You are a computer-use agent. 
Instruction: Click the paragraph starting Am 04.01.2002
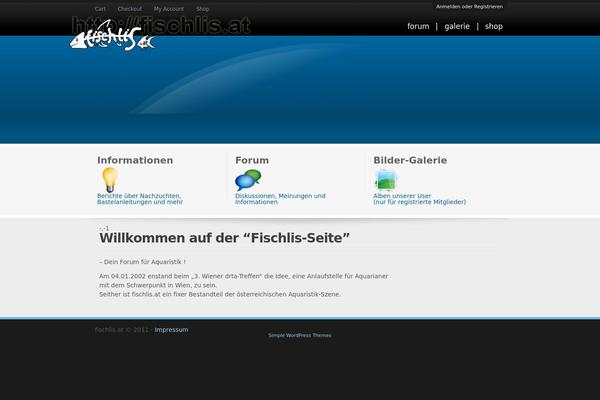[x=244, y=281]
